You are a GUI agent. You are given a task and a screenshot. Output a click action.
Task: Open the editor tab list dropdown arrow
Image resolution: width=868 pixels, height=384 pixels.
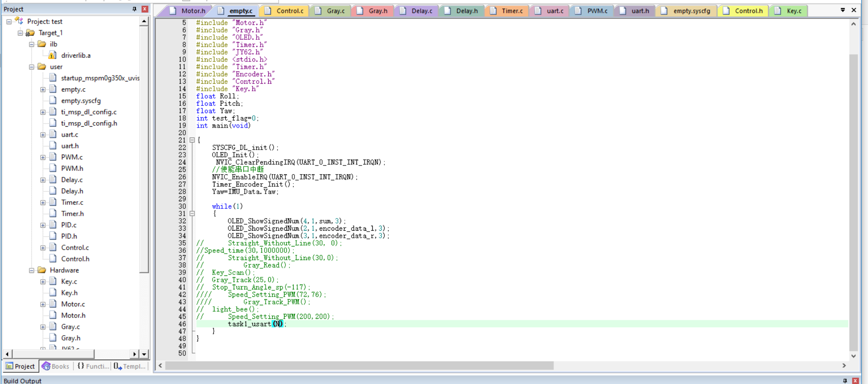[x=843, y=10]
